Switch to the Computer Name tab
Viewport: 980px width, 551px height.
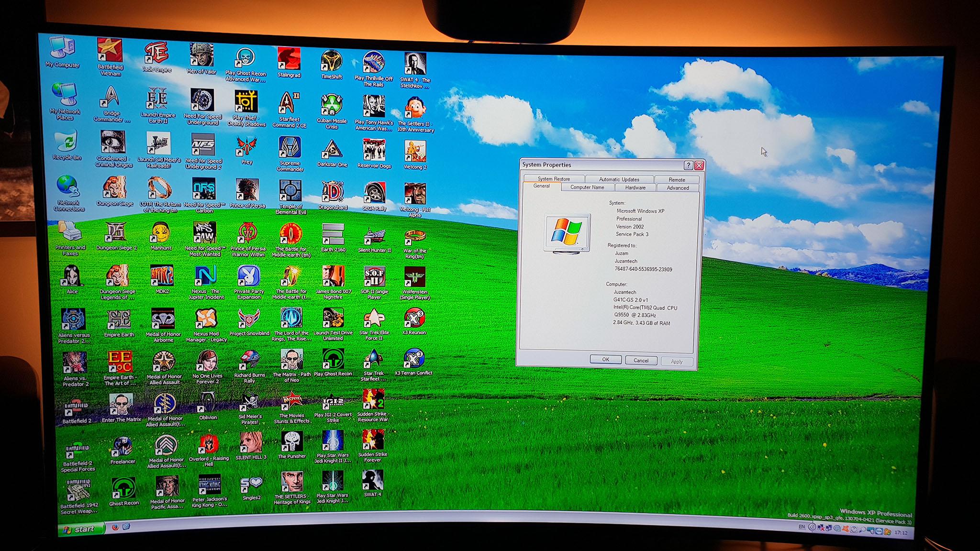pos(587,187)
